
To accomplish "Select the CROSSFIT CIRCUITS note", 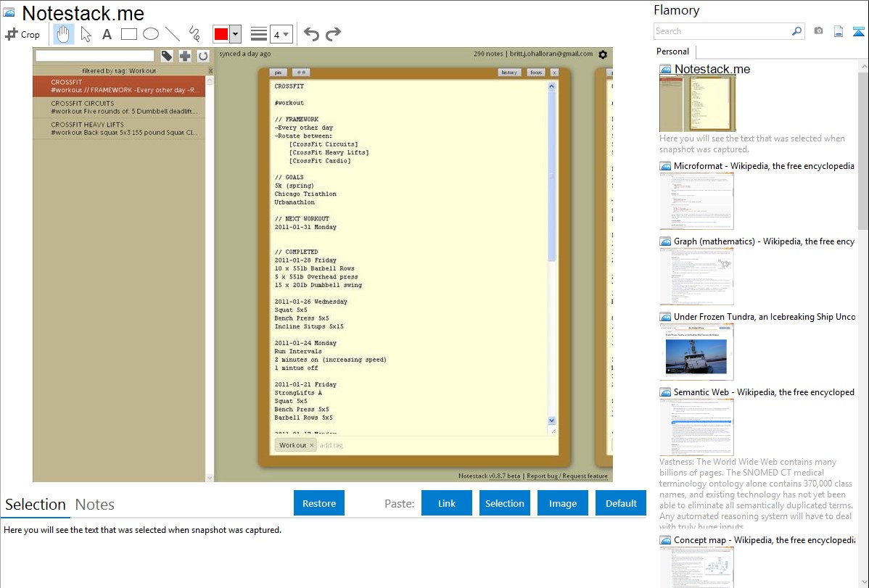I will 119,107.
